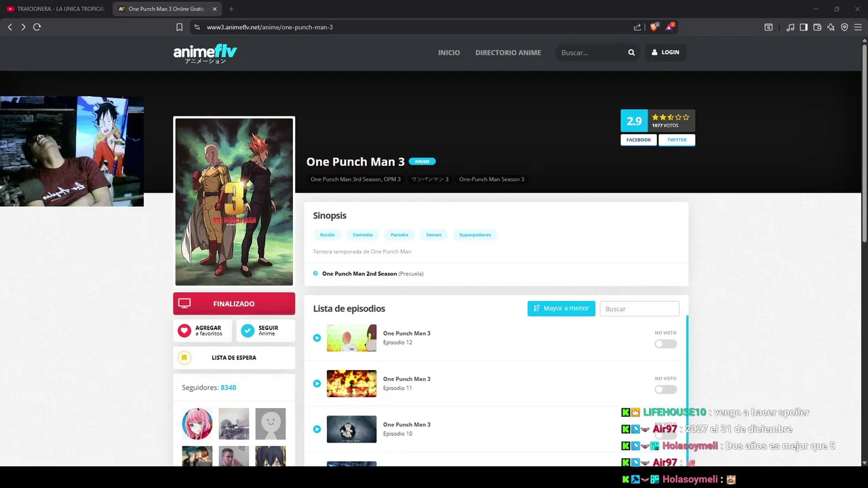Toggle NO VISTO switch for Episodio 12
Image resolution: width=868 pixels, height=488 pixels.
pos(665,344)
